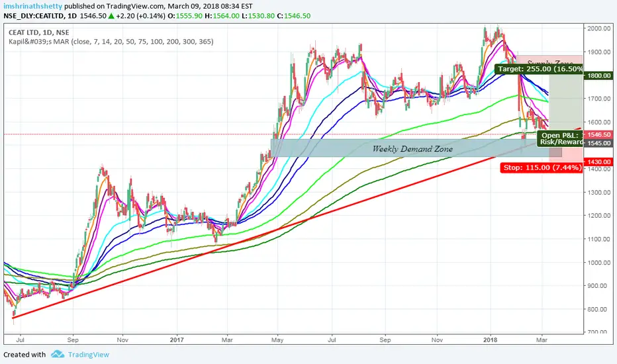Click the 'Jul' label at chart start
Viewport: 617px width, 364px height.
pyautogui.click(x=20, y=340)
